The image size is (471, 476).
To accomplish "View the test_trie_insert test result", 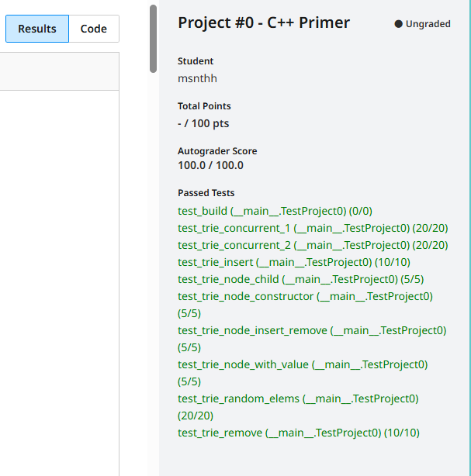I will click(x=293, y=262).
